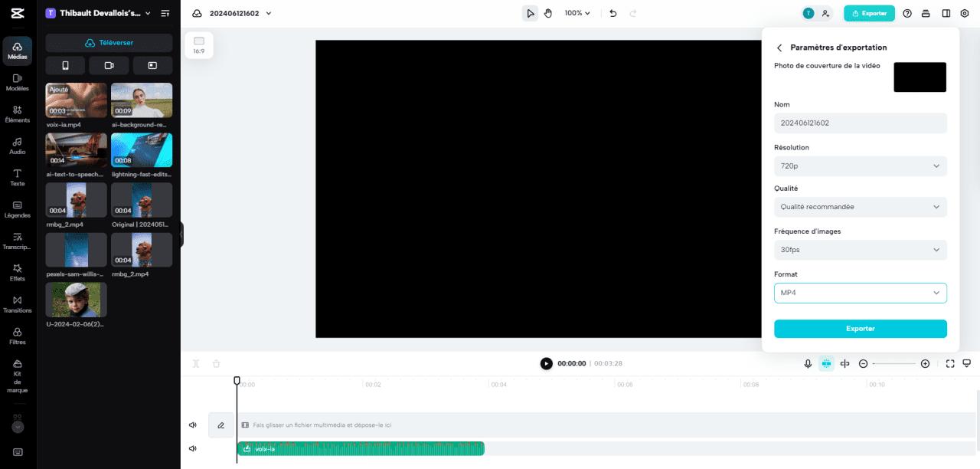This screenshot has height=469, width=980.
Task: Click the timeline zoom slider track
Action: (x=894, y=363)
